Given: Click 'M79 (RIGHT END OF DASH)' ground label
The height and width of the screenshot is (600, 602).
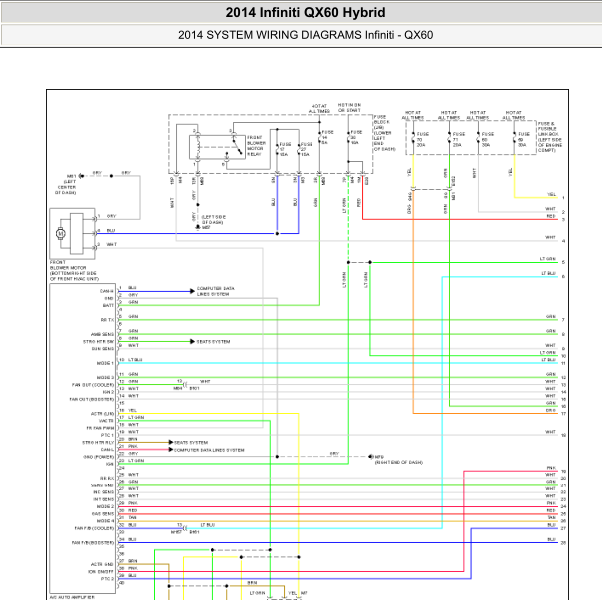Looking at the screenshot, I should (x=398, y=460).
